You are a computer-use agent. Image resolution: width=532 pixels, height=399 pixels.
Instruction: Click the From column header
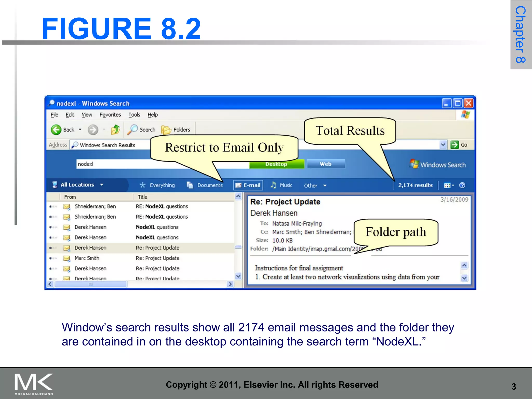point(97,197)
